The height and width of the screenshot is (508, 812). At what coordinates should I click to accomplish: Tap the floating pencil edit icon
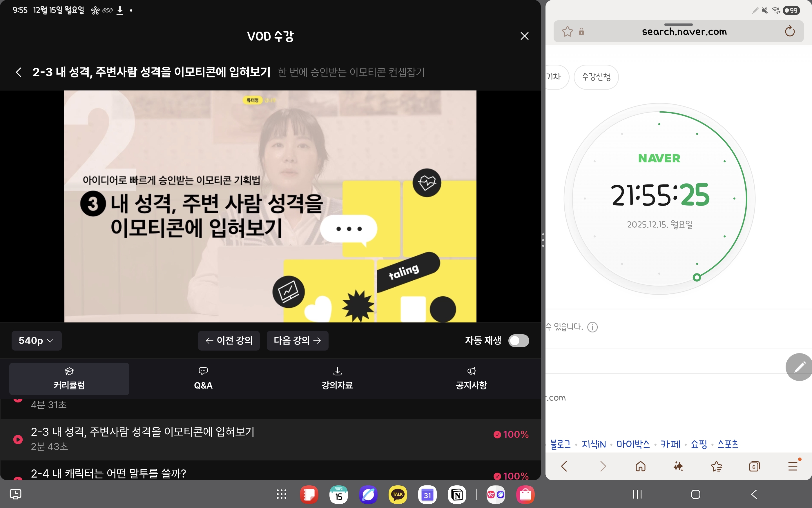tap(800, 367)
